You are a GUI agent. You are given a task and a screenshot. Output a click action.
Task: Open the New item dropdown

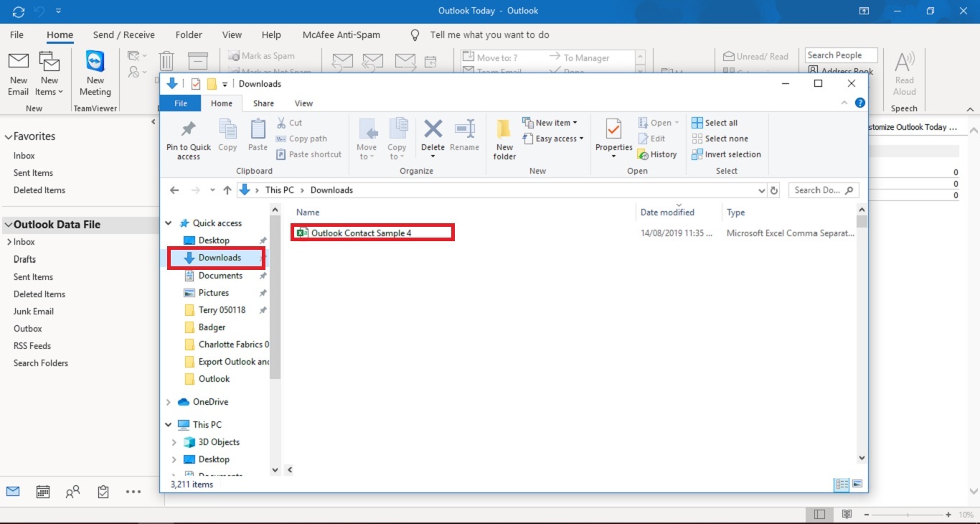pos(550,123)
